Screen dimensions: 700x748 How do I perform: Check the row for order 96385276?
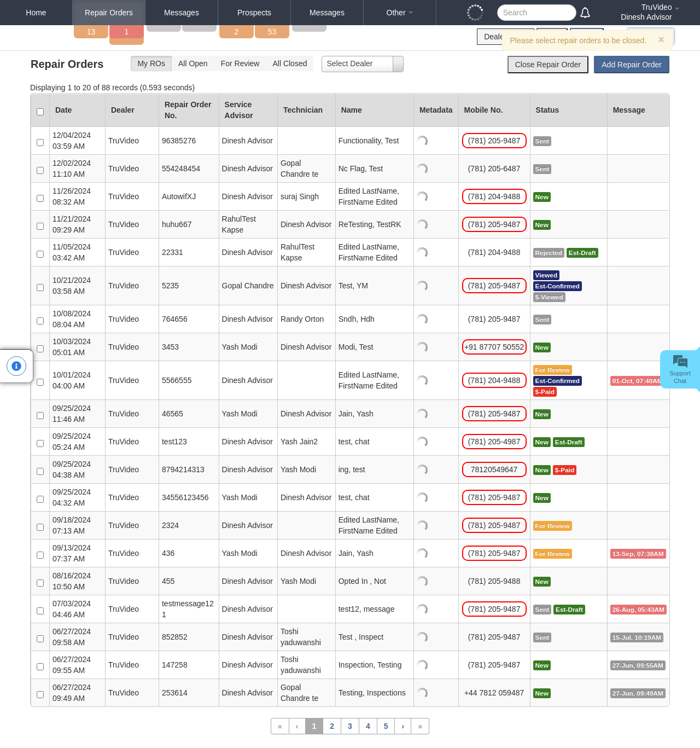coord(40,142)
